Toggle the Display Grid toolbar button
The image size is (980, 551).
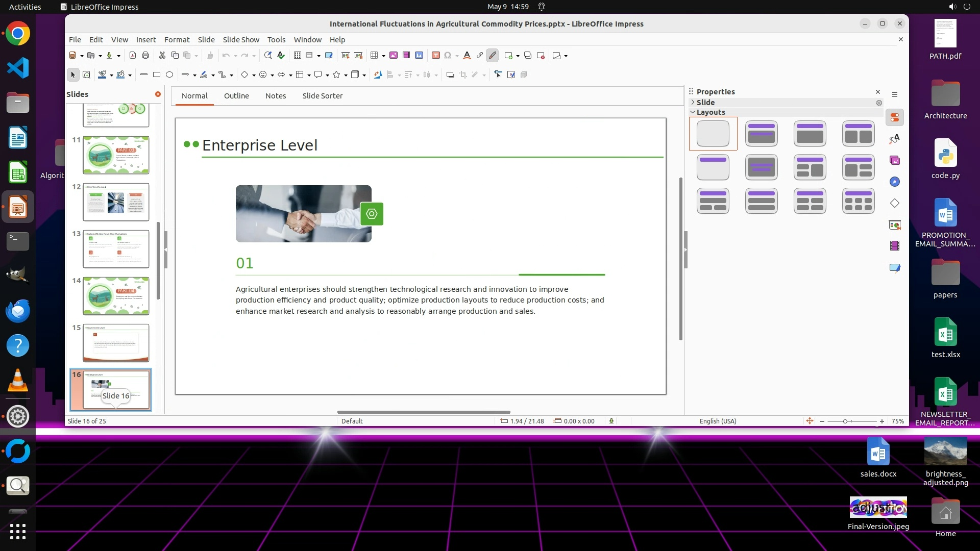pyautogui.click(x=298, y=56)
